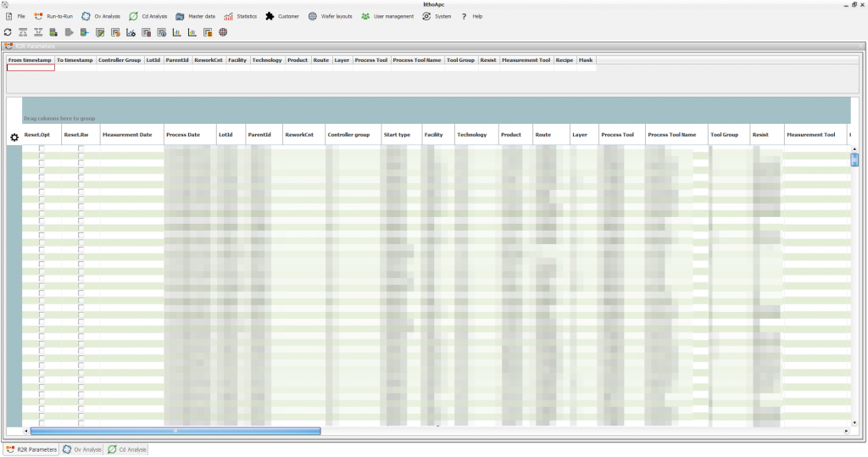
Task: Click the horizontal scrollbar left arrow
Action: pos(26,431)
